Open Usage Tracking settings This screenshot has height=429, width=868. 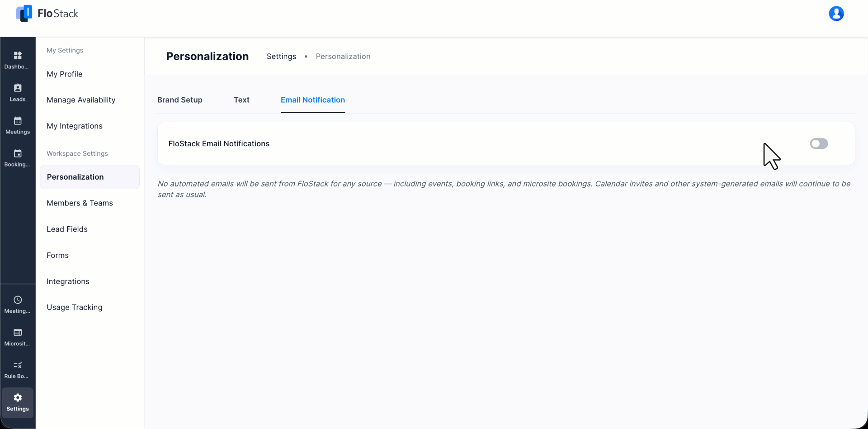coord(75,307)
